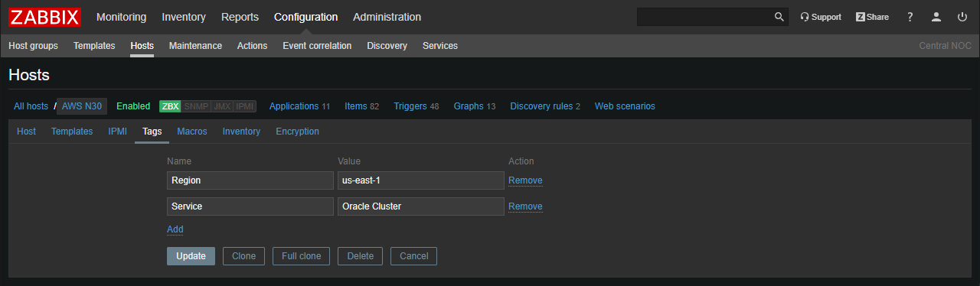The image size is (980, 286).
Task: Switch to the Encryption tab
Action: pyautogui.click(x=297, y=132)
